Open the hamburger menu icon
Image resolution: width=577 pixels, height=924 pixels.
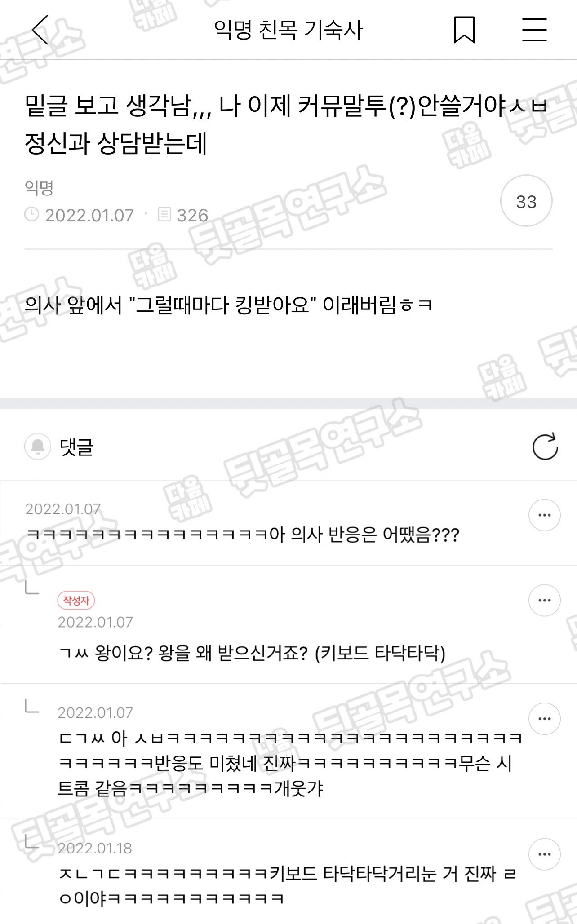(534, 30)
